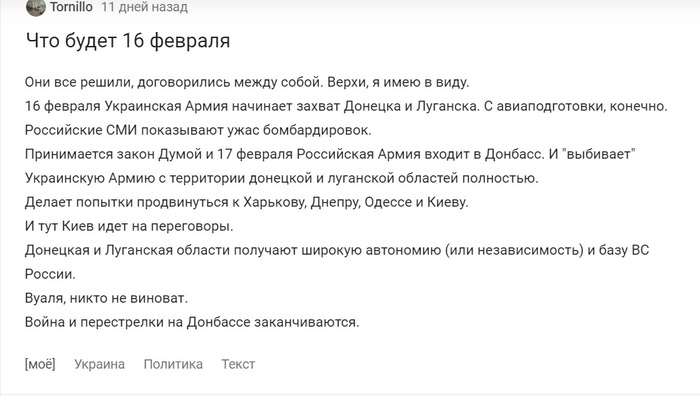Screen dimensions: 700x396
Task: Open the Tornillo author profile link
Action: click(x=71, y=7)
